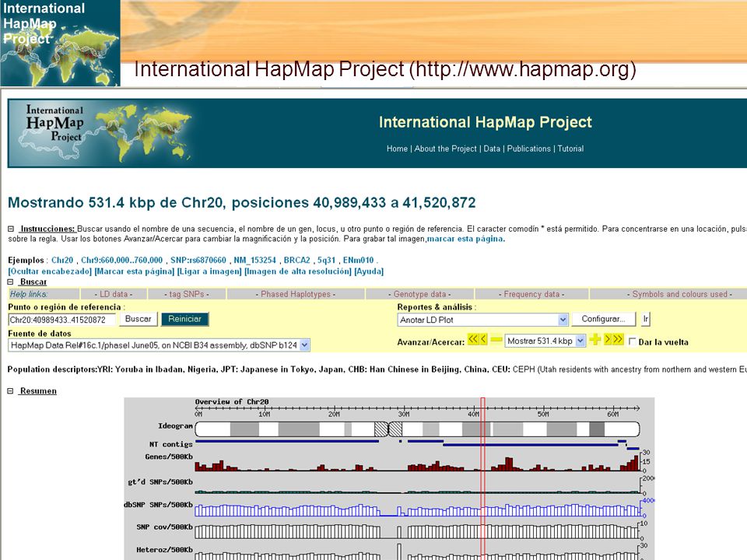The image size is (747, 560).
Task: Collapse the Resumen section
Action: click(x=11, y=391)
